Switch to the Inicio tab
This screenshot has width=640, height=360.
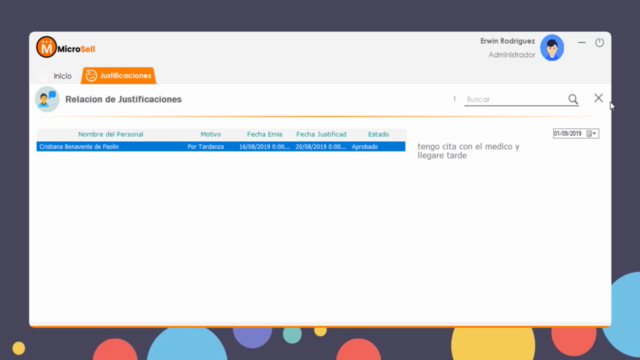point(62,76)
